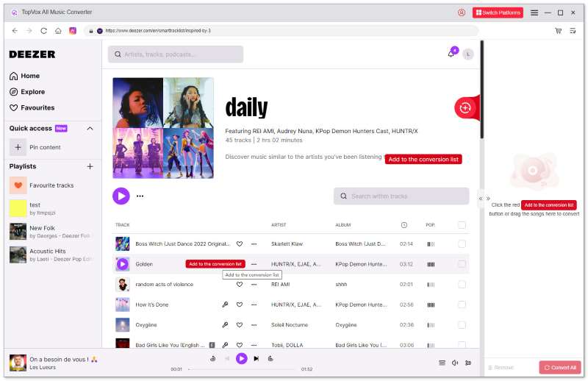
Task: Open more options for Bad Girls Like You
Action: click(x=254, y=345)
